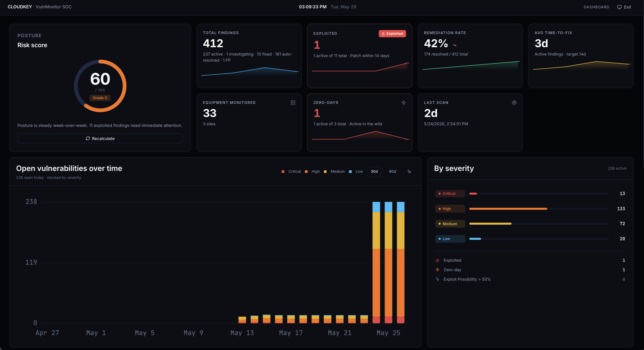Screen dimensions: 644x350
Task: Select the 30d time range
Action: (374, 172)
